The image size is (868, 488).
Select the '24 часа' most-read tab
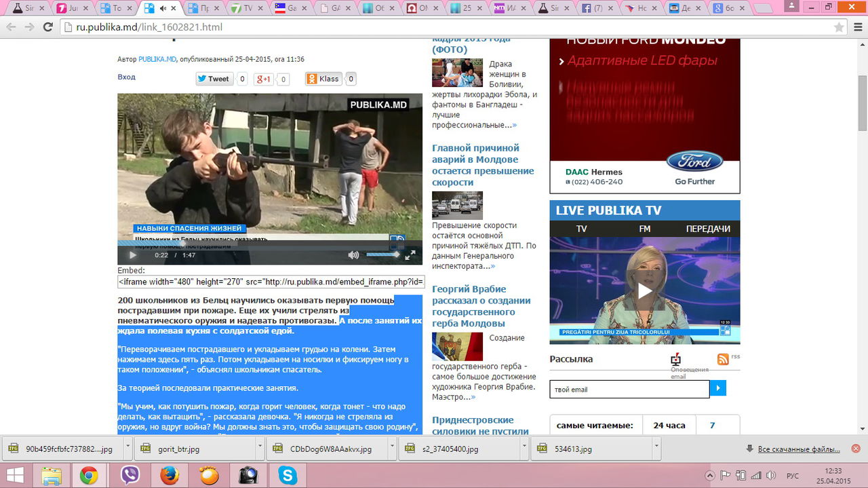coord(669,426)
